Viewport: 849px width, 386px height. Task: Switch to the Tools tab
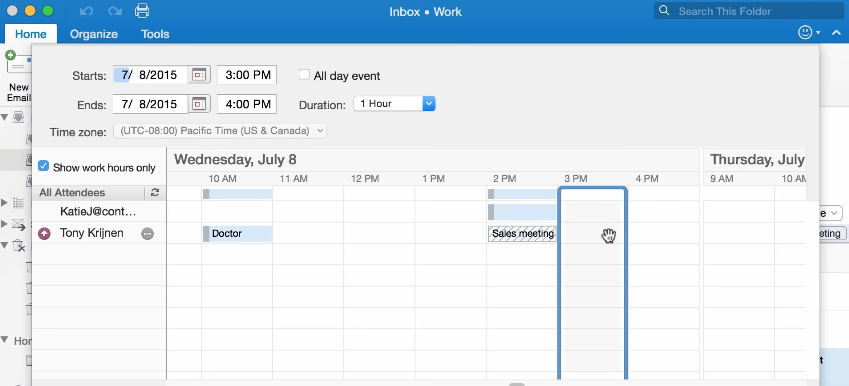[155, 34]
